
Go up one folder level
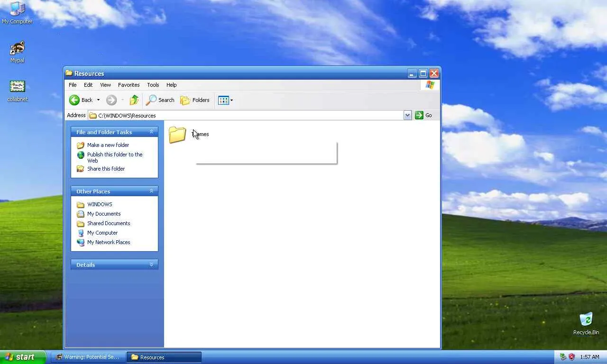click(134, 100)
